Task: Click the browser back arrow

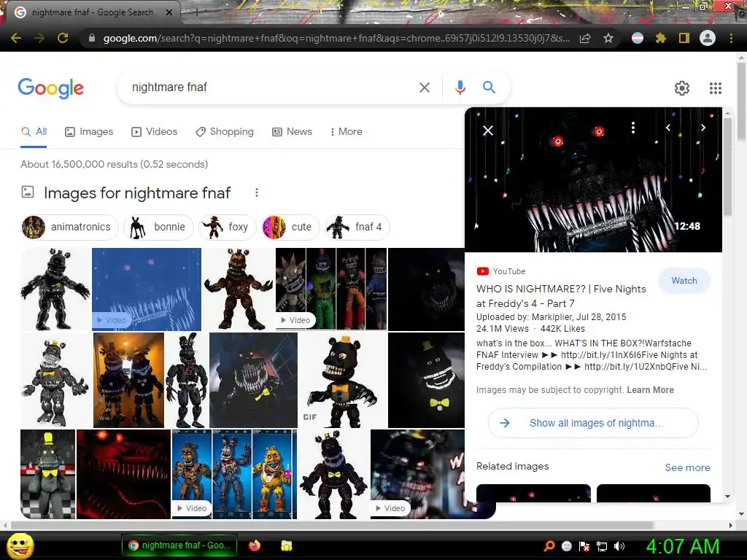Action: tap(16, 38)
